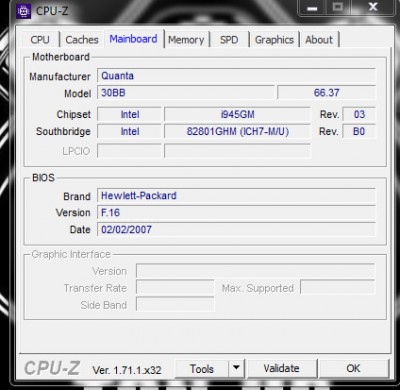Click the Side Band field

(x=175, y=304)
